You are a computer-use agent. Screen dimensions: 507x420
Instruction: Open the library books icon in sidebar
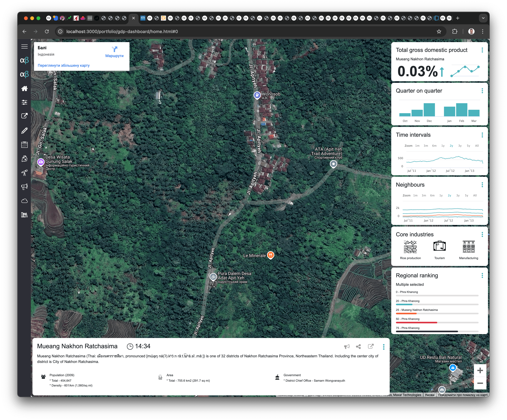tap(24, 215)
